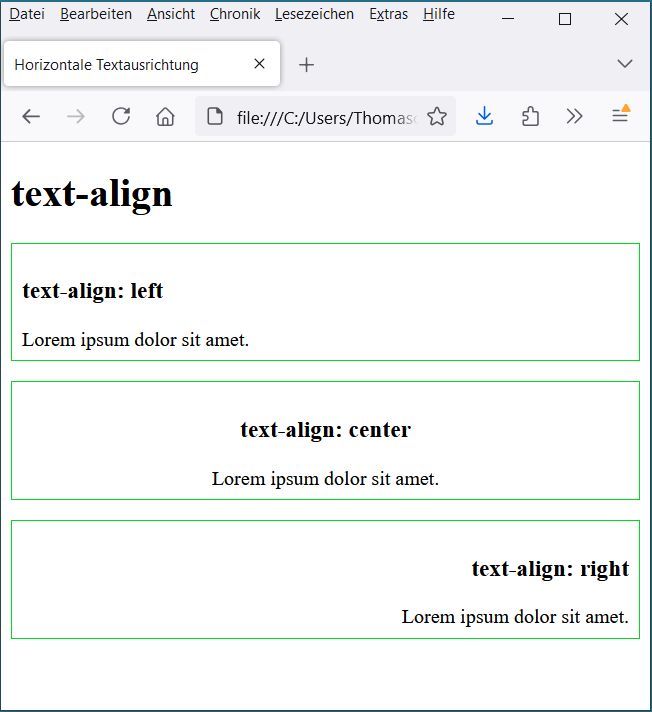The image size is (652, 712).
Task: Click the Back navigation arrow
Action: (x=31, y=117)
